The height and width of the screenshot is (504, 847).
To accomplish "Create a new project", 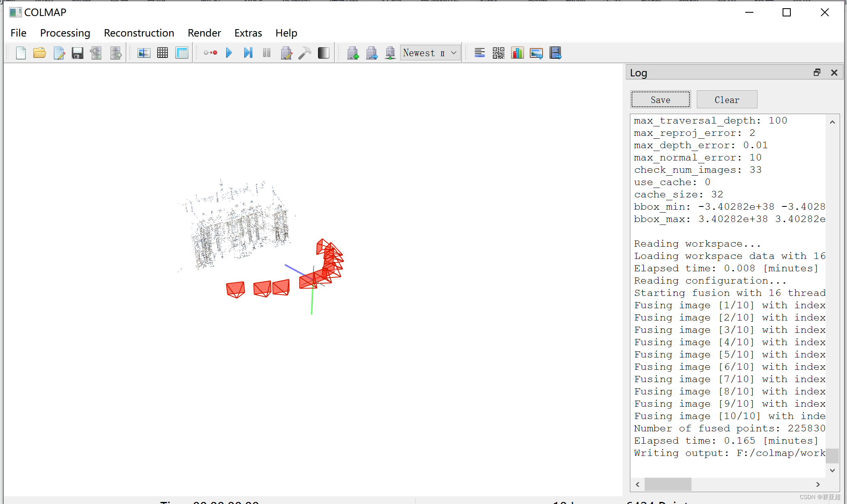I will click(21, 53).
